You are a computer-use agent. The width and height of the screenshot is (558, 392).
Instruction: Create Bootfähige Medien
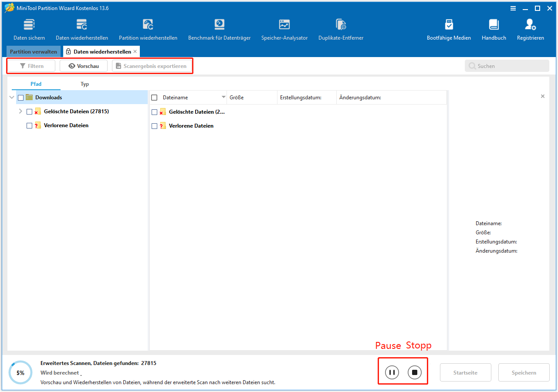click(449, 30)
